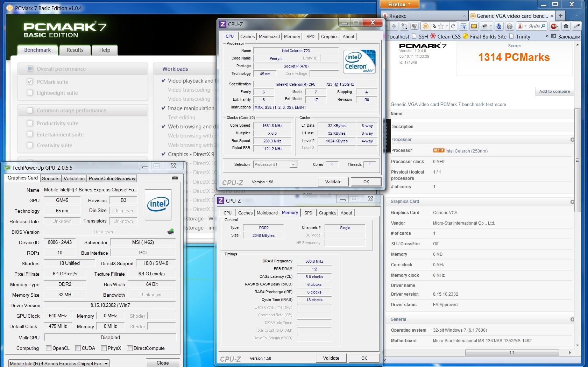Image resolution: width=588 pixels, height=367 pixels.
Task: Close the Generic VGA video card tab
Action: coord(552,16)
